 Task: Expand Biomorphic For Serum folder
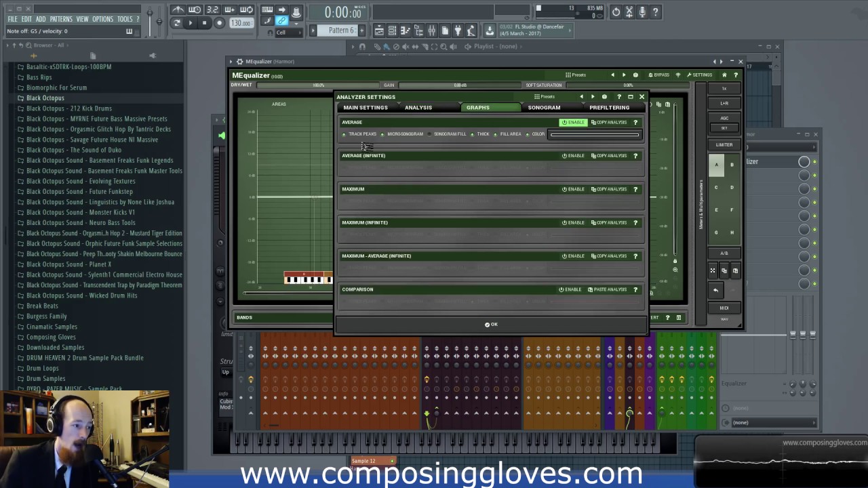coord(56,87)
